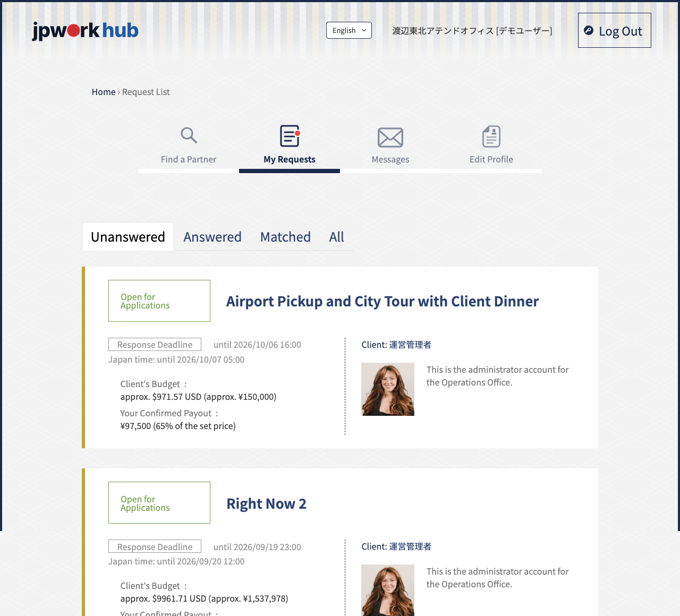680x616 pixels.
Task: Click 'Japan time: until 2026/09/20 12:00' text
Action: point(176,561)
